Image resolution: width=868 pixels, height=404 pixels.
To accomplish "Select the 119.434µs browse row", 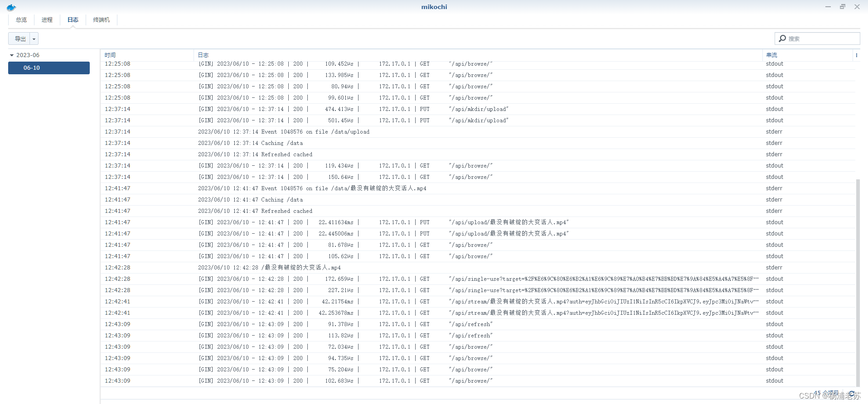I will click(478, 166).
